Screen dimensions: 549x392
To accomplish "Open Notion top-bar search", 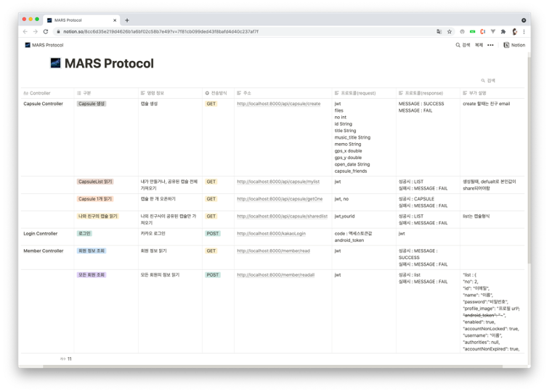I will click(463, 45).
